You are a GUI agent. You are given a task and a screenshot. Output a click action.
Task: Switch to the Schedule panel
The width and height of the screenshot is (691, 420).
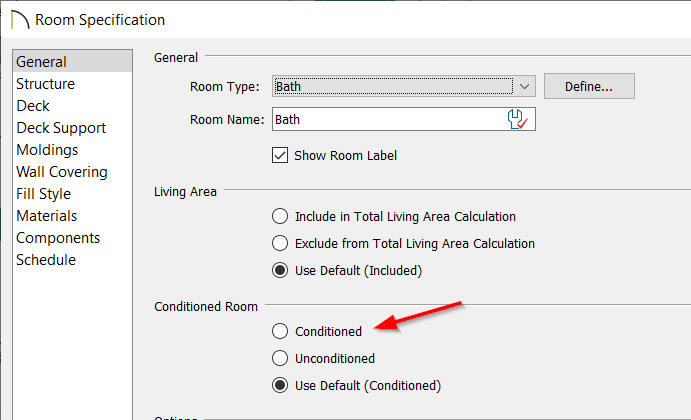46,260
